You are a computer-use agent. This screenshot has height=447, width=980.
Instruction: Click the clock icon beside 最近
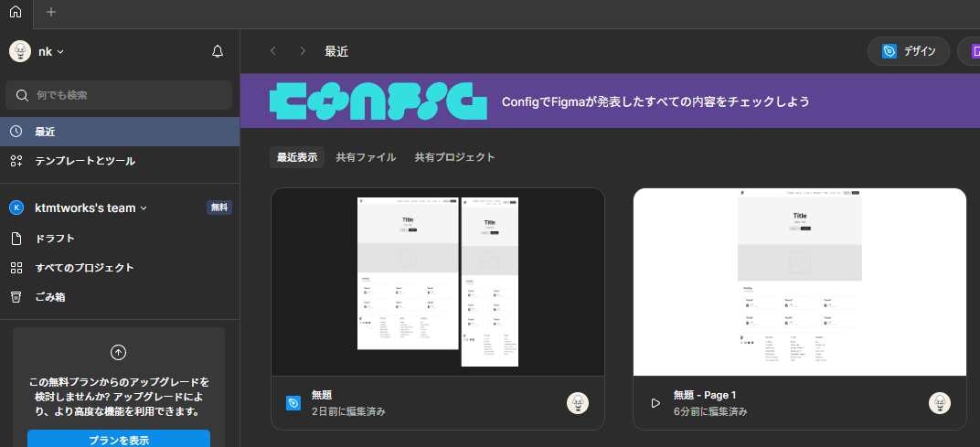pyautogui.click(x=16, y=132)
